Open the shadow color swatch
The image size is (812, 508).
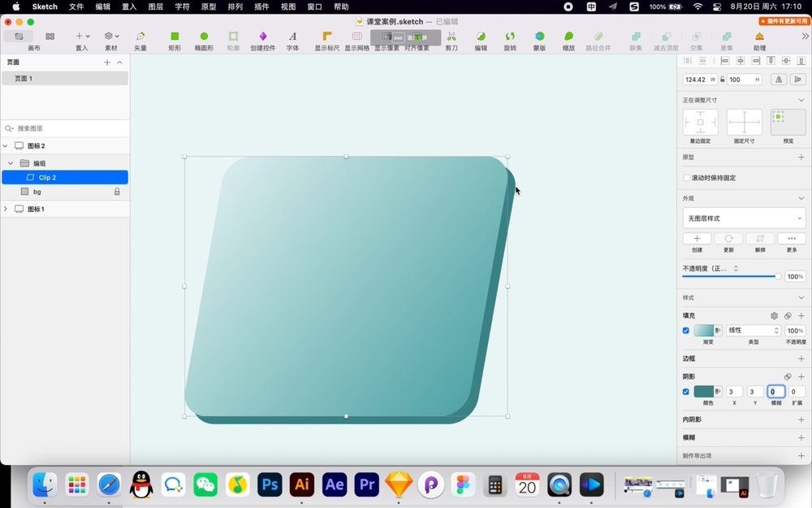704,392
